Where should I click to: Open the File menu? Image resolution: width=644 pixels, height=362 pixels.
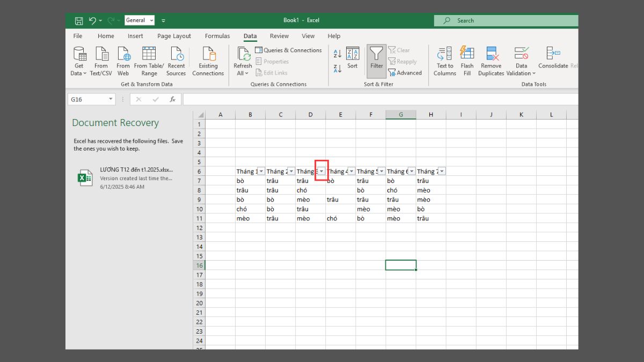coord(77,36)
